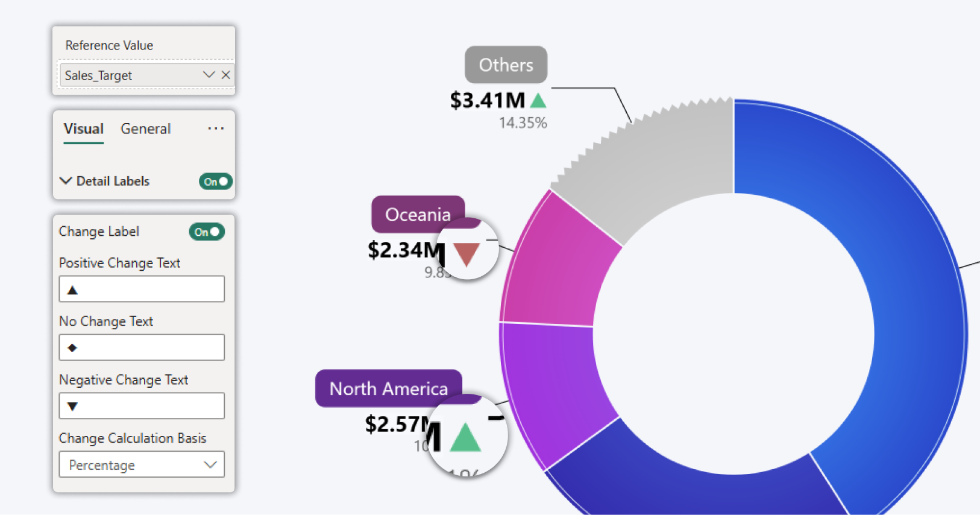Open the more options ellipsis menu
Screen dimensions: 980x515
[216, 128]
